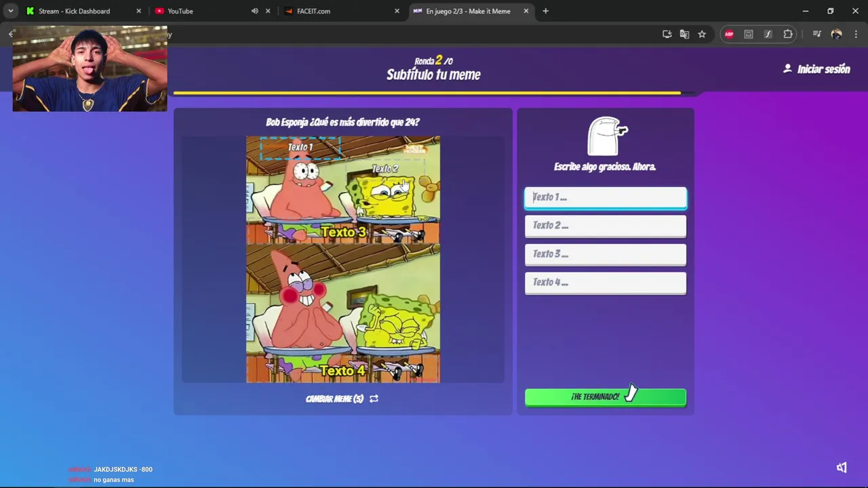This screenshot has height=488, width=868.
Task: Click the install app icon in address bar
Action: coord(667,34)
